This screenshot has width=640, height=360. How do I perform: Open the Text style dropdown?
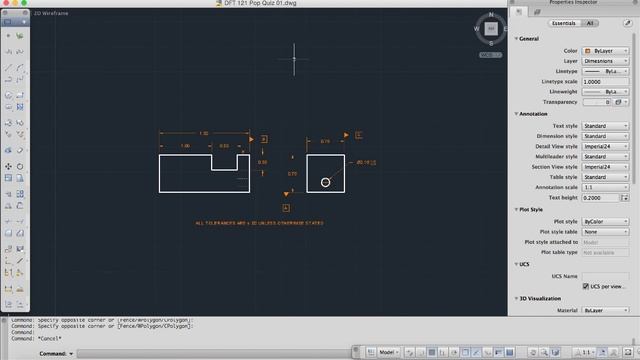pyautogui.click(x=605, y=126)
